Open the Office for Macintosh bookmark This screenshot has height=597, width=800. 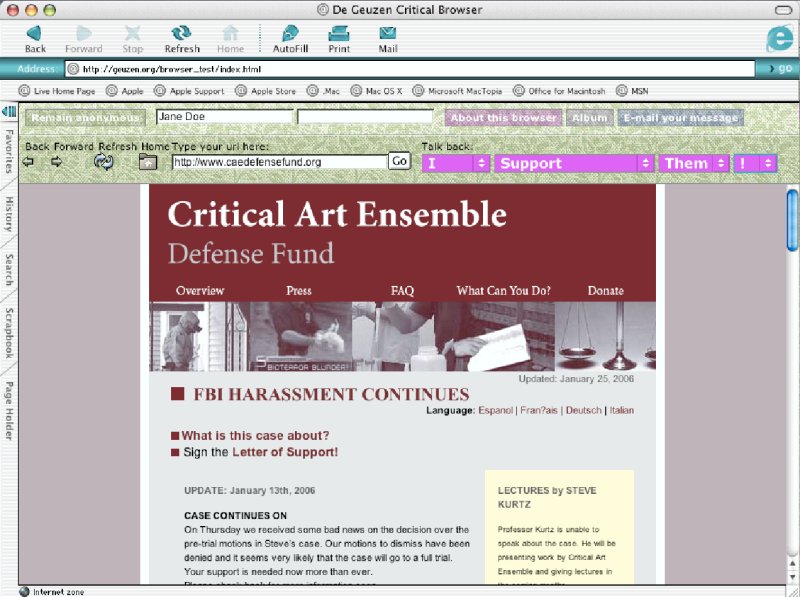(x=559, y=91)
